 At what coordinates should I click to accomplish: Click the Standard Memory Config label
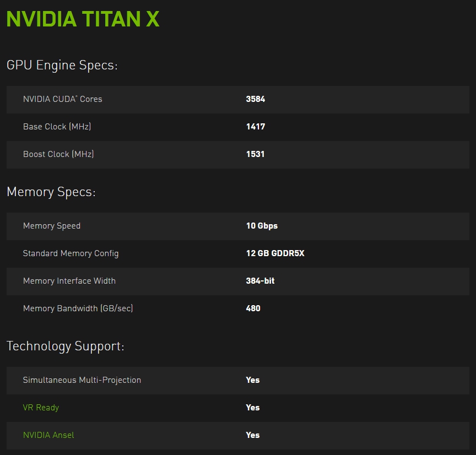tap(71, 253)
